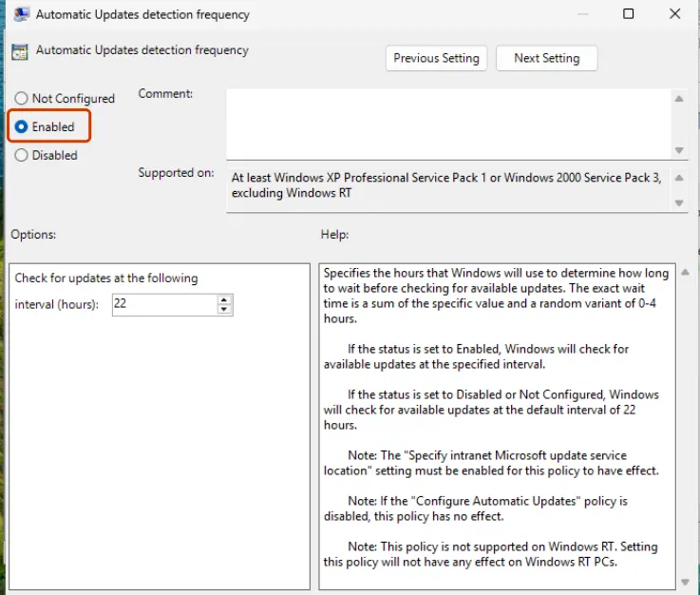Go to the Previous Setting
This screenshot has width=700, height=595.
(436, 58)
